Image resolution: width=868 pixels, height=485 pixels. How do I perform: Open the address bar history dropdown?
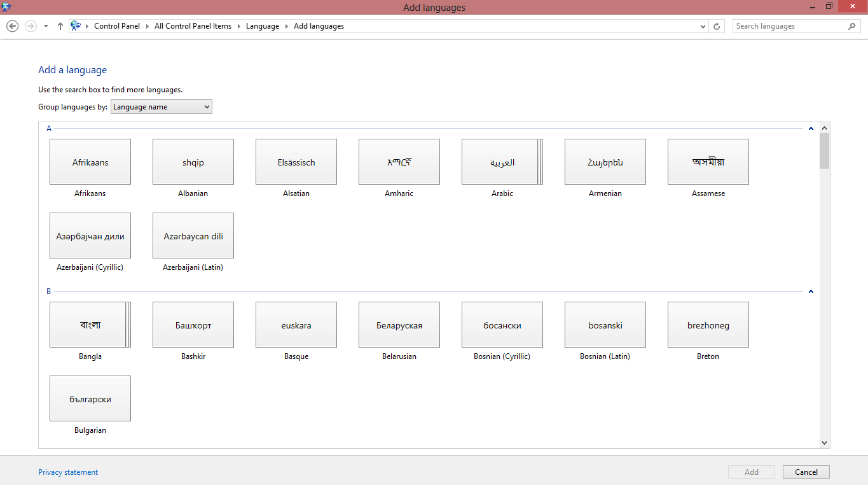coord(703,26)
